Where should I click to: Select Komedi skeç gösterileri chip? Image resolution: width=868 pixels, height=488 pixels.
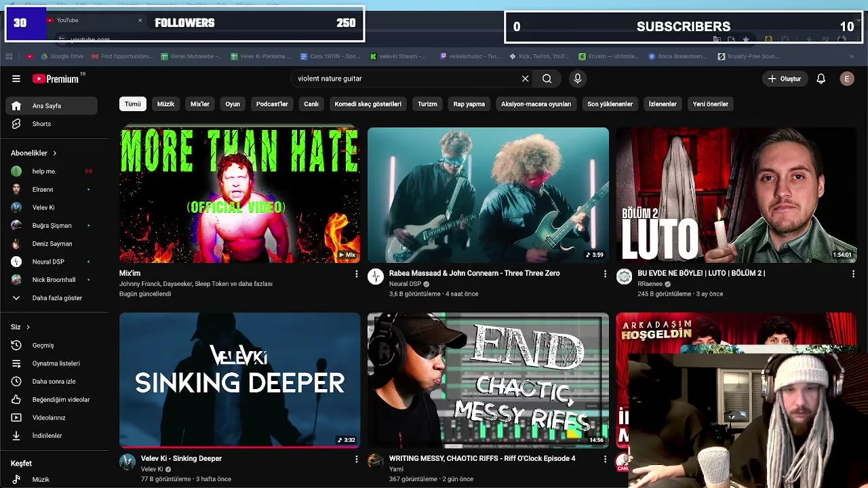click(368, 104)
